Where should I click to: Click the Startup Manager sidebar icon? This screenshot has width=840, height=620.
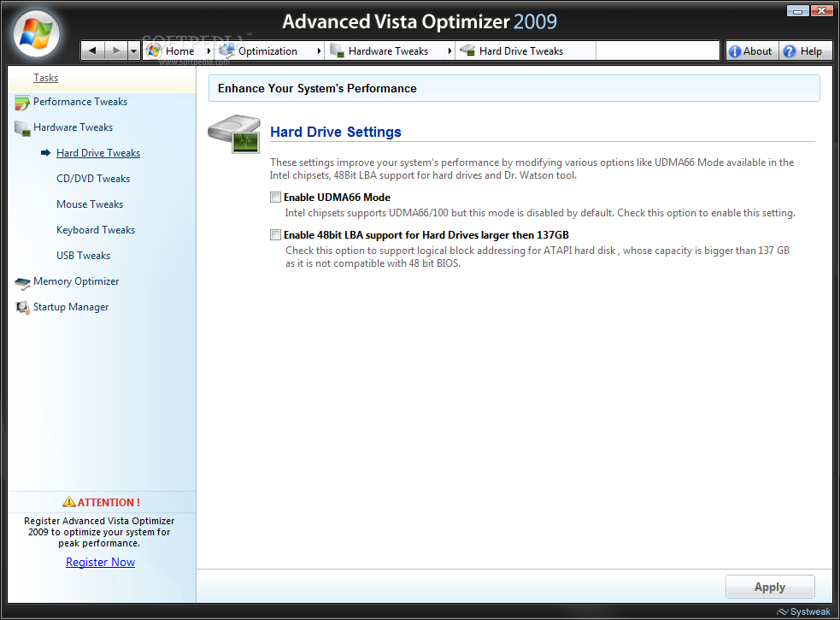(22, 308)
